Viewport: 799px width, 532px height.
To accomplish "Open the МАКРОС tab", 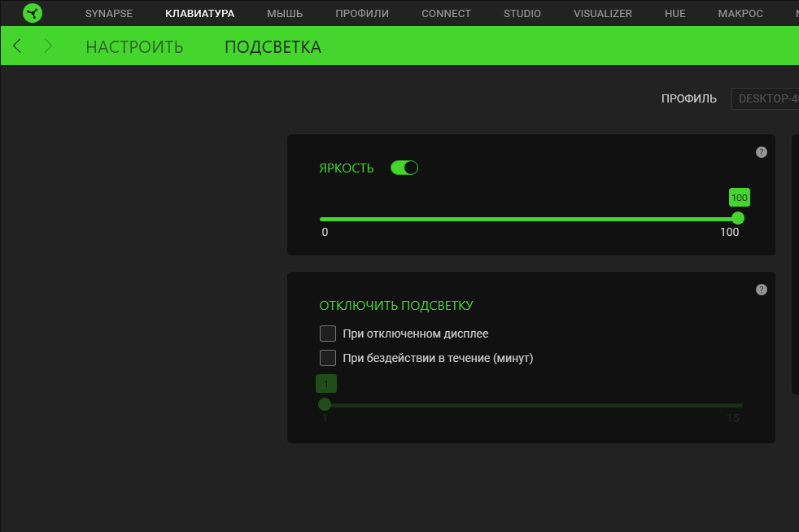I will (x=740, y=14).
